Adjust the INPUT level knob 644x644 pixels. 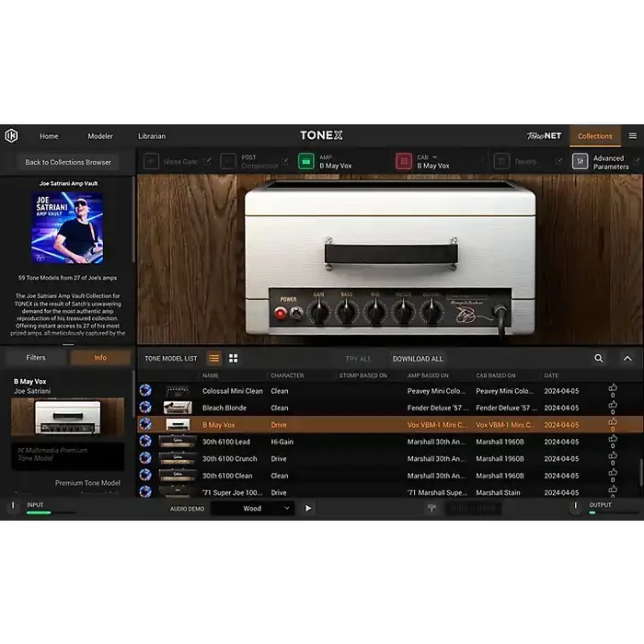tap(13, 506)
